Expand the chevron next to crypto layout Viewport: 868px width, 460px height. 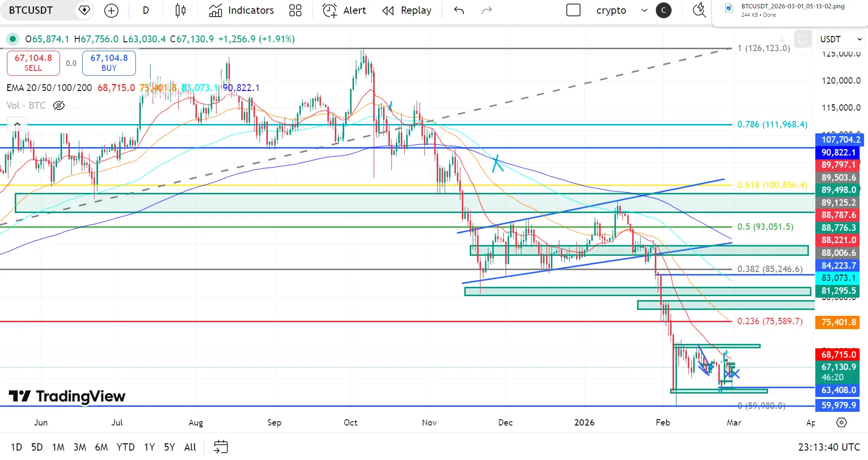tap(644, 10)
